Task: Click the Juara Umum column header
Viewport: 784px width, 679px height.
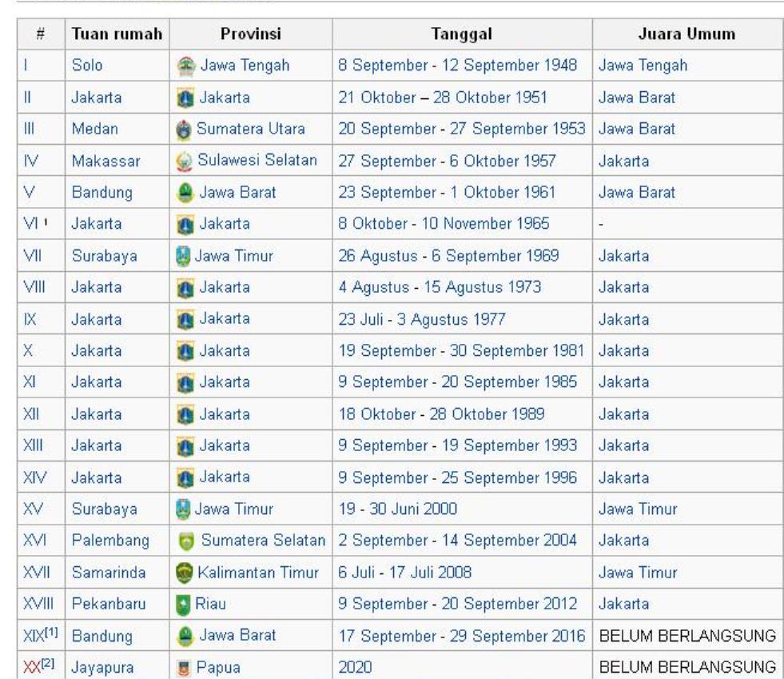Action: (687, 34)
